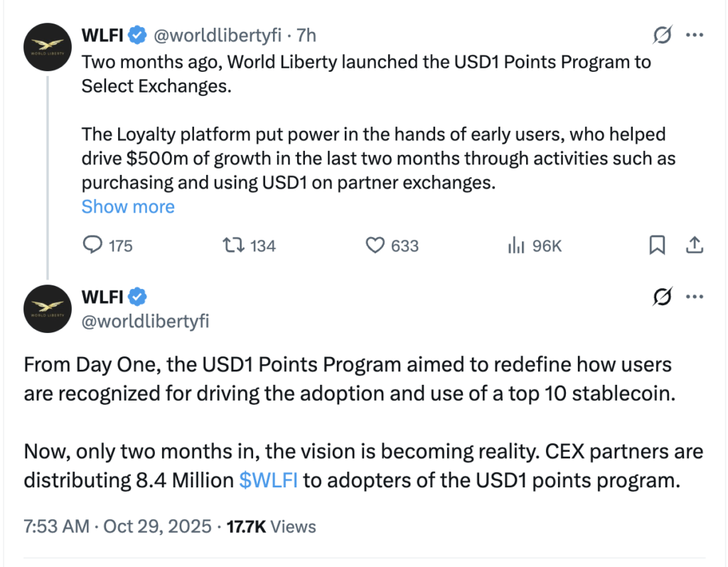Bookmark the first WLFI tweet
This screenshot has height=567, width=728.
(658, 245)
